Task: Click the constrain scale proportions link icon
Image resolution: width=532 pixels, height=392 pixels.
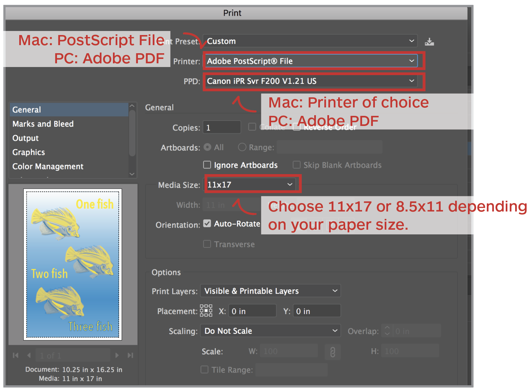Action: click(332, 352)
